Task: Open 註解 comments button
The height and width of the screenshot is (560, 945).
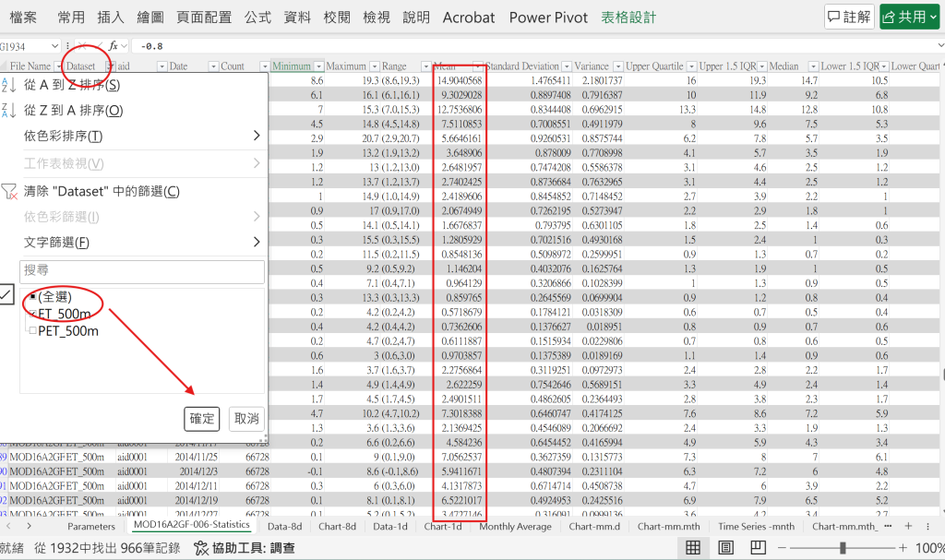Action: (x=849, y=17)
